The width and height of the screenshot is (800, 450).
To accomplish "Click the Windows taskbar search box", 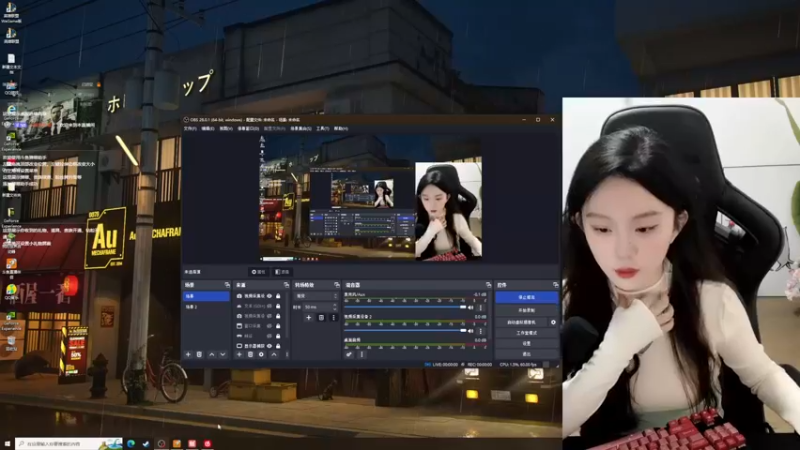I will 69,443.
